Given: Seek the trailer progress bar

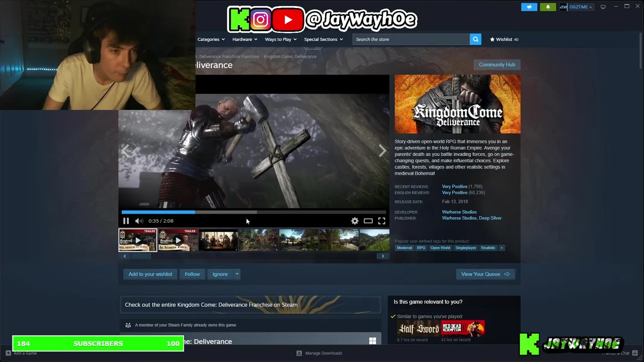Looking at the screenshot, I should [254, 212].
